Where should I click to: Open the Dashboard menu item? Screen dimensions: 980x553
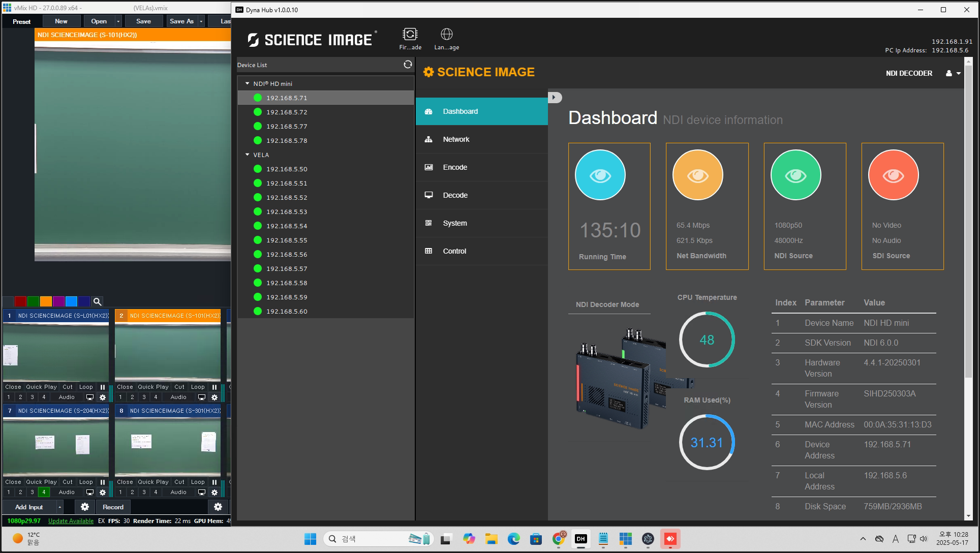pyautogui.click(x=482, y=111)
